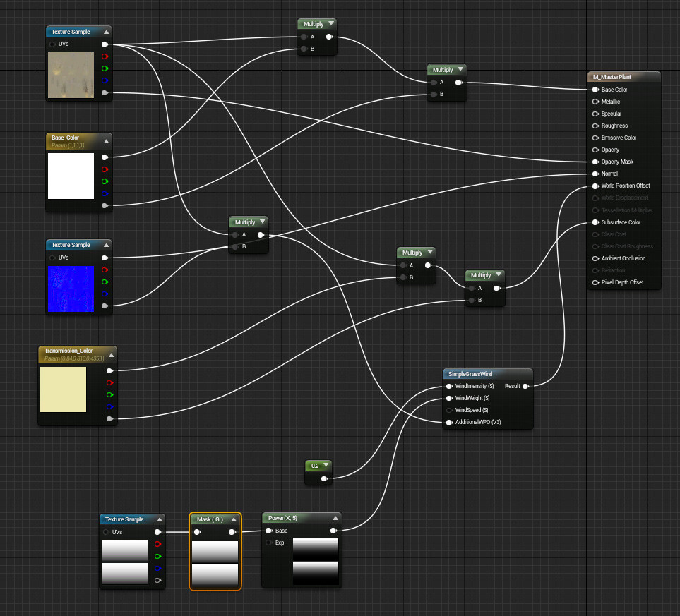680x616 pixels.
Task: Select the SimpleGrassWind node title
Action: pyautogui.click(x=470, y=374)
